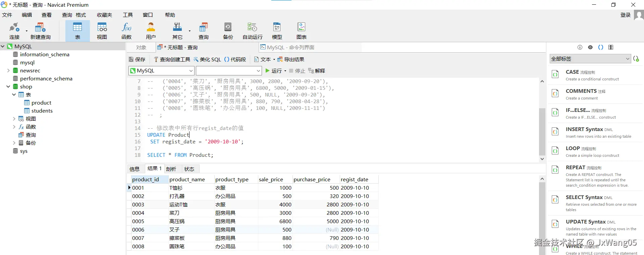Viewport: 644px width, 255px height.
Task: Open the 运行 run options dropdown arrow
Action: point(285,71)
